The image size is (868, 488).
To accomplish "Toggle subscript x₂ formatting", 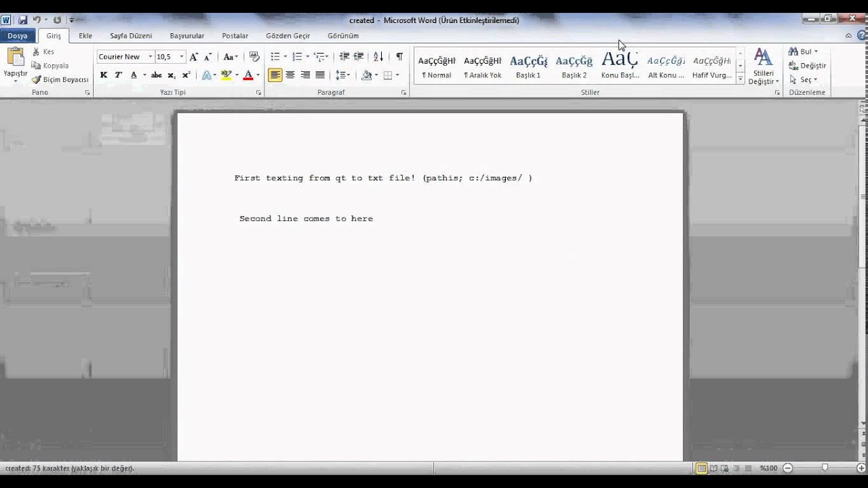I will (171, 75).
